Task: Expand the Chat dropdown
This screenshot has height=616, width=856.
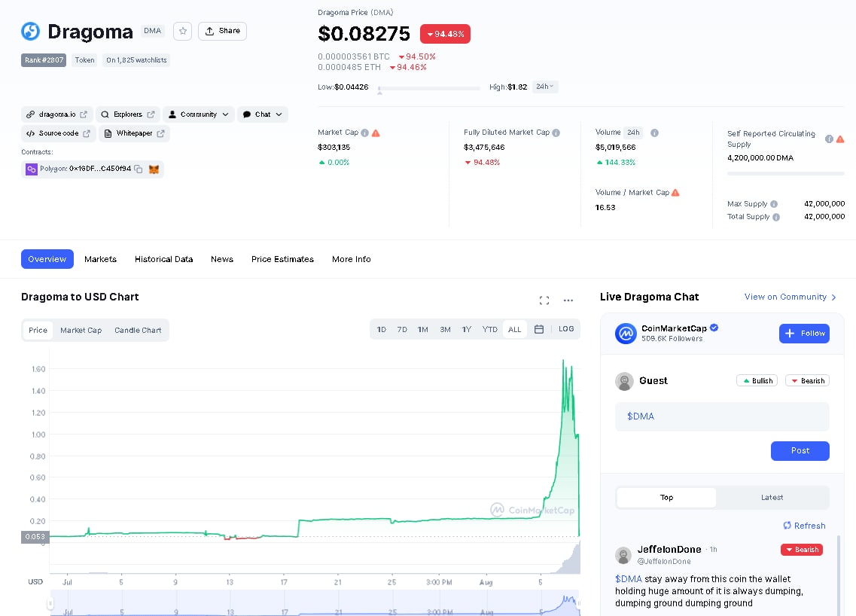Action: click(x=263, y=114)
